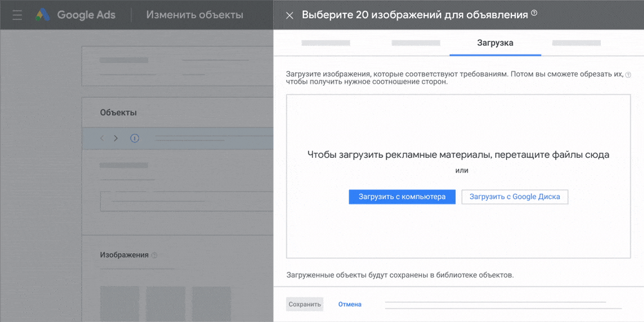Click the library storage notice text
This screenshot has width=644, height=322.
pos(400,275)
